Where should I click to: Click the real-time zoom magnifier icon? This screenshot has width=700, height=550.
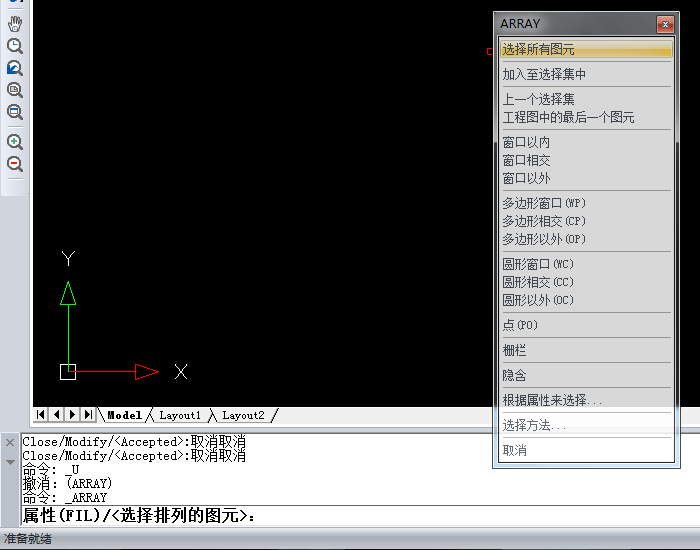tap(15, 46)
